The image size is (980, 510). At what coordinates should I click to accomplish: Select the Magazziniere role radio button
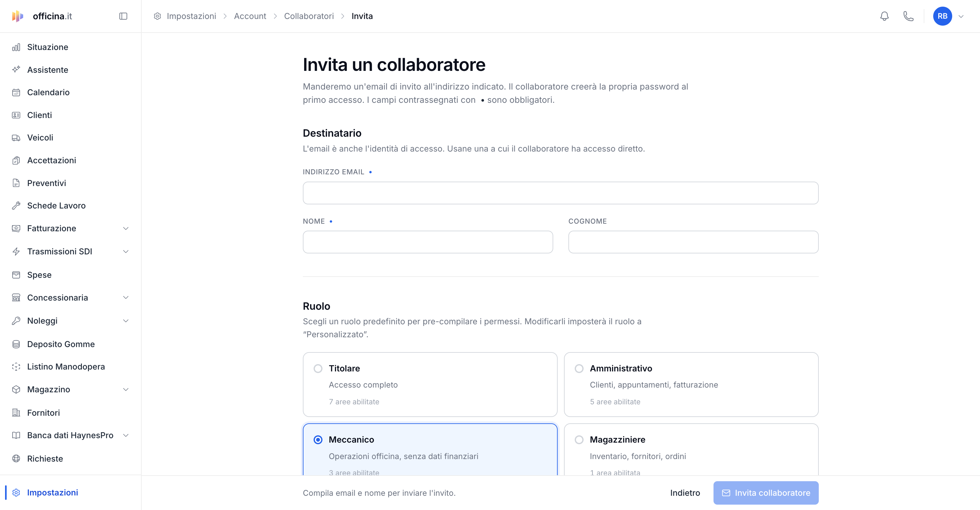coord(579,439)
